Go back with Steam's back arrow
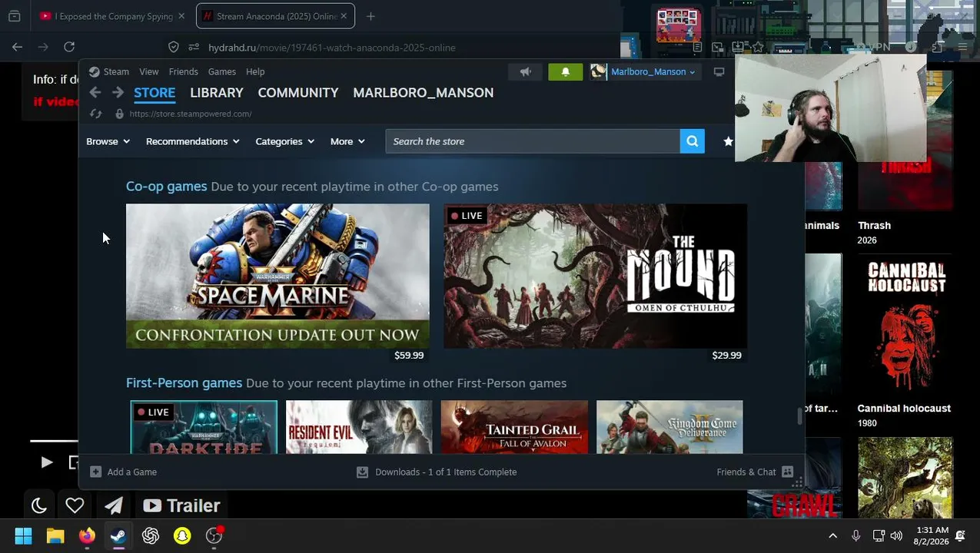The width and height of the screenshot is (980, 553). pos(95,92)
